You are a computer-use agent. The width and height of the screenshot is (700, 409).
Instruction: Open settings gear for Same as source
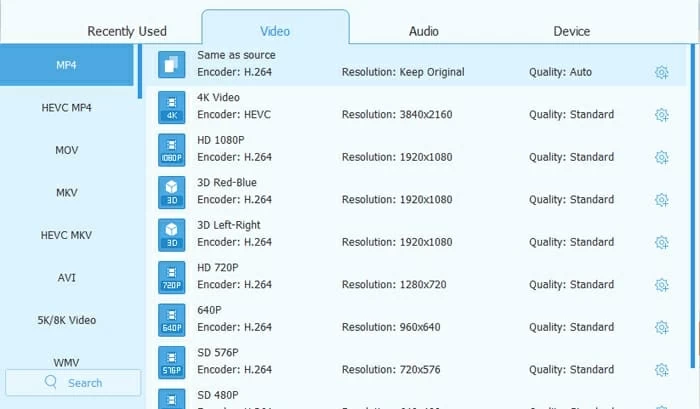click(661, 72)
